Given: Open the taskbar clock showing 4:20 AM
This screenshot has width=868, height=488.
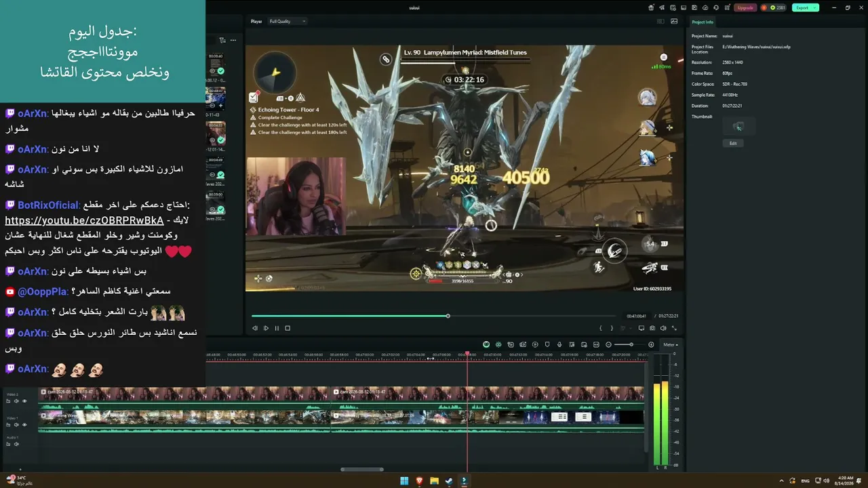Looking at the screenshot, I should 845,481.
